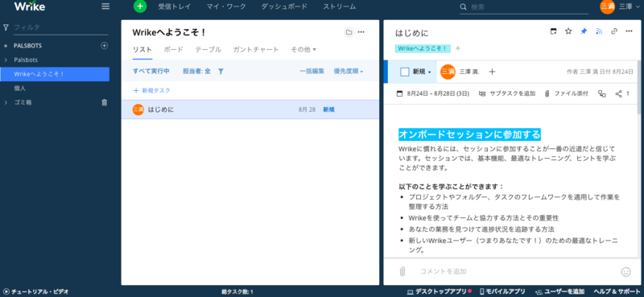Click the blue pin icon
The image size is (644, 297).
pos(584,31)
